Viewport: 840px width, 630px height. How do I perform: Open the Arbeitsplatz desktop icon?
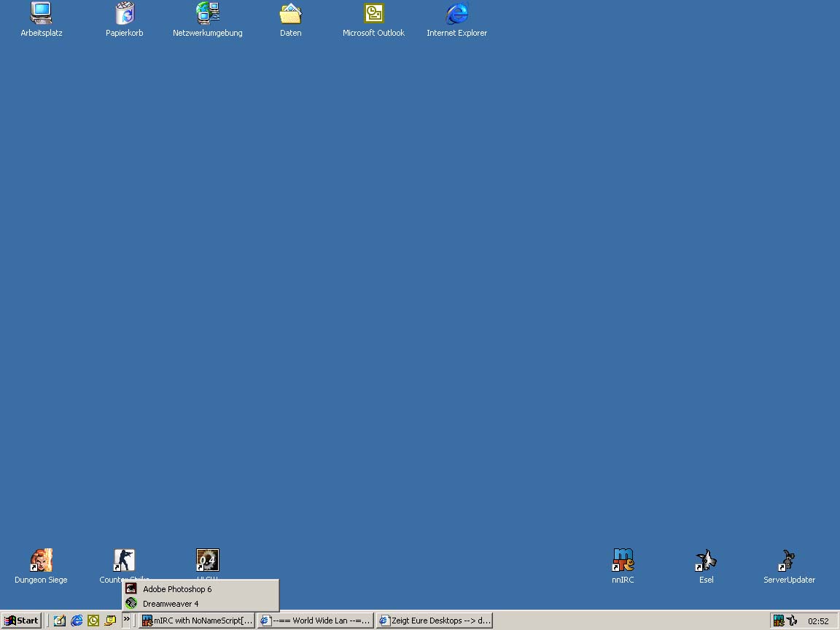(42, 15)
